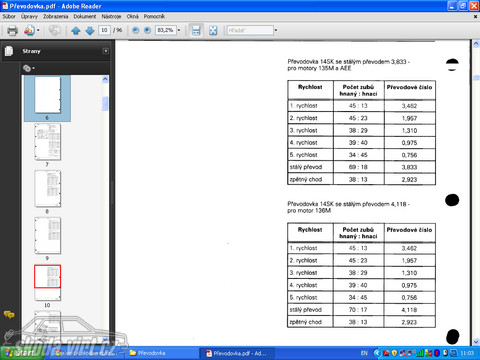Open the Strany pages panel icon
The height and width of the screenshot is (360, 480).
pyautogui.click(x=9, y=51)
